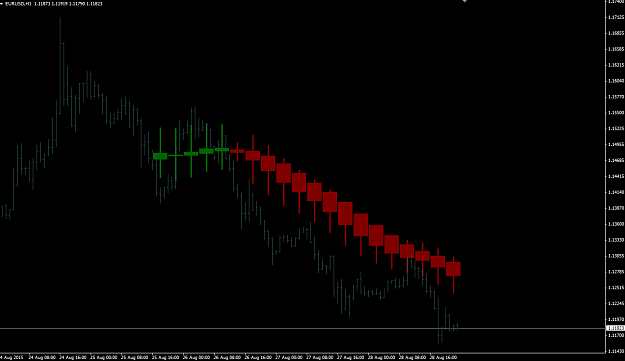
Task: Click the 1.11430 price scale label
Action: click(x=616, y=351)
